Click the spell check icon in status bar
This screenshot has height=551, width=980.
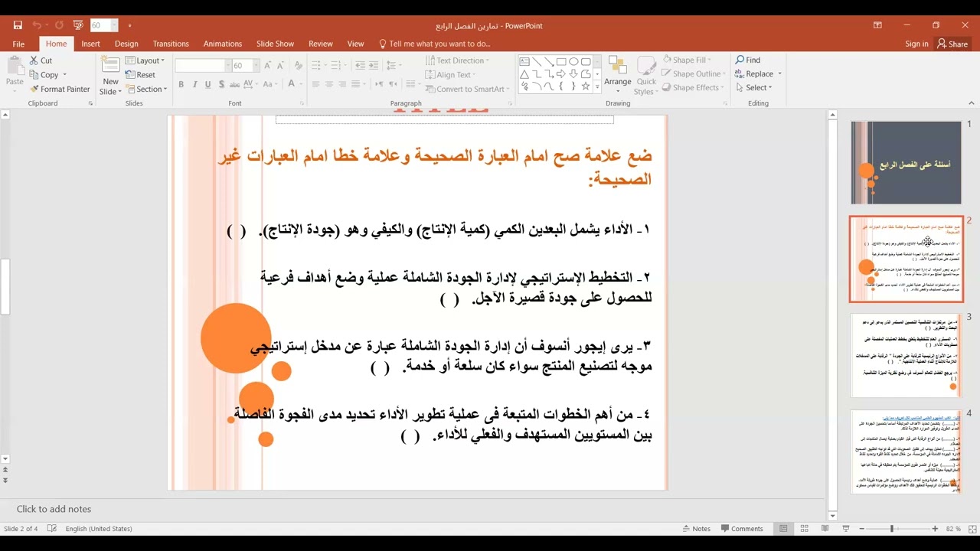click(x=52, y=529)
